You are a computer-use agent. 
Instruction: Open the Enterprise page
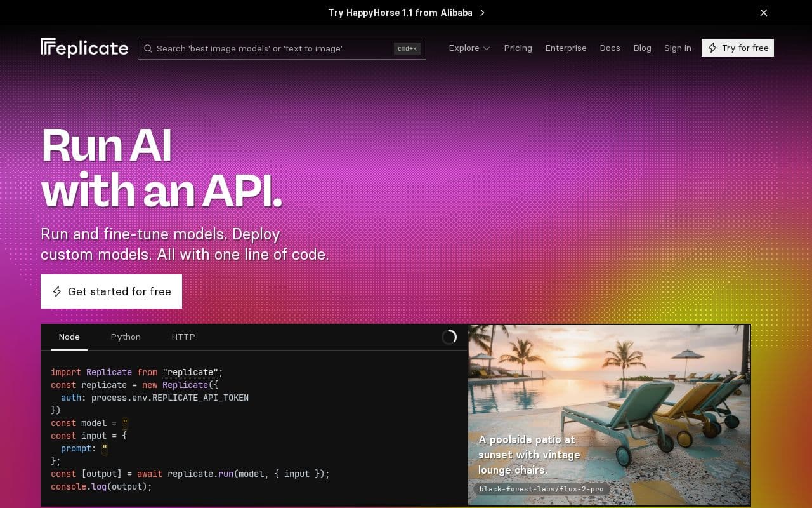566,48
